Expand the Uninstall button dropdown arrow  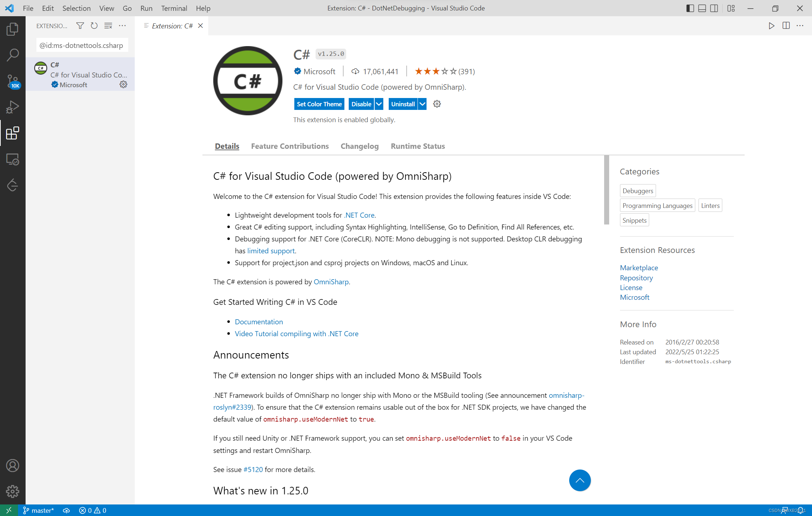click(422, 104)
